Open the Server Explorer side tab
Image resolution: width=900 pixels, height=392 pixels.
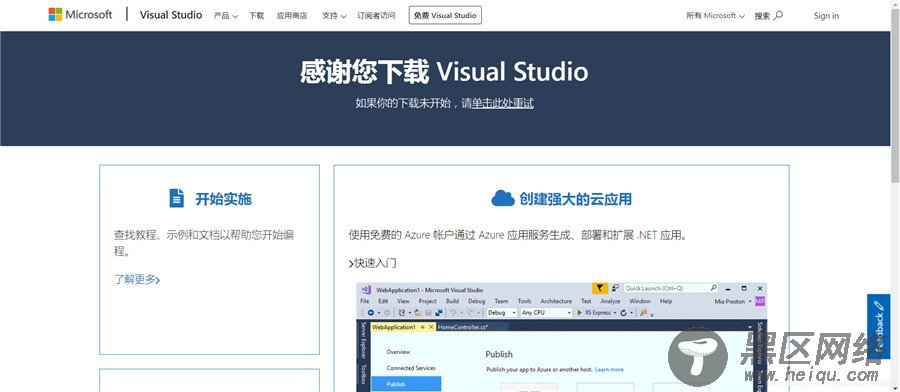tap(363, 340)
